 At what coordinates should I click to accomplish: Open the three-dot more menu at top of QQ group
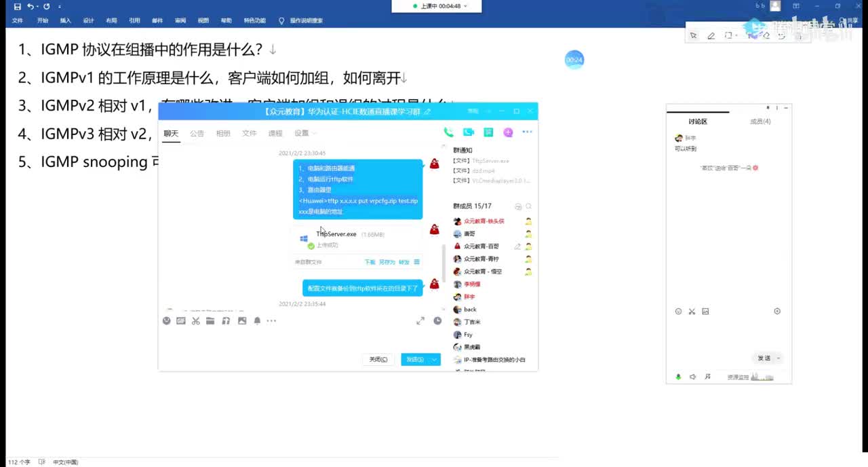click(527, 132)
